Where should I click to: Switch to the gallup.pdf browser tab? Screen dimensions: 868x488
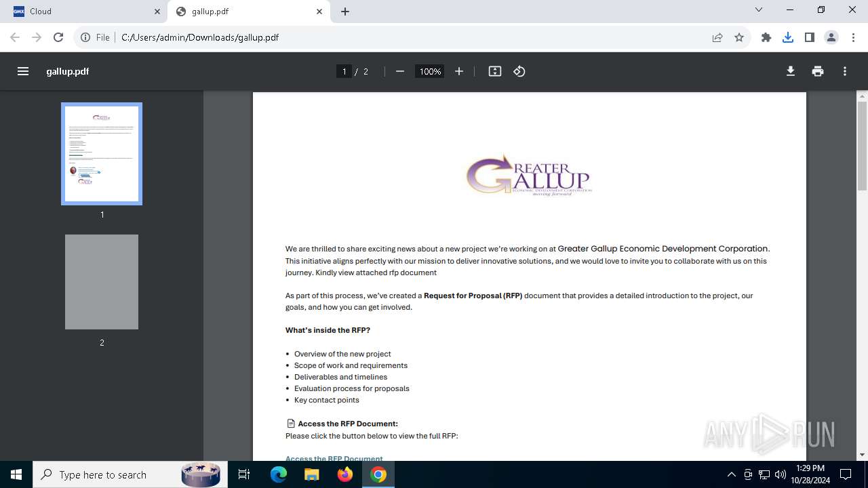pos(249,12)
